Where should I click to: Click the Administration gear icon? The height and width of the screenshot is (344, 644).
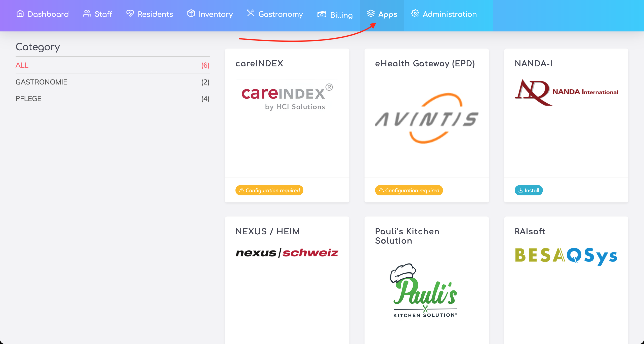tap(415, 14)
